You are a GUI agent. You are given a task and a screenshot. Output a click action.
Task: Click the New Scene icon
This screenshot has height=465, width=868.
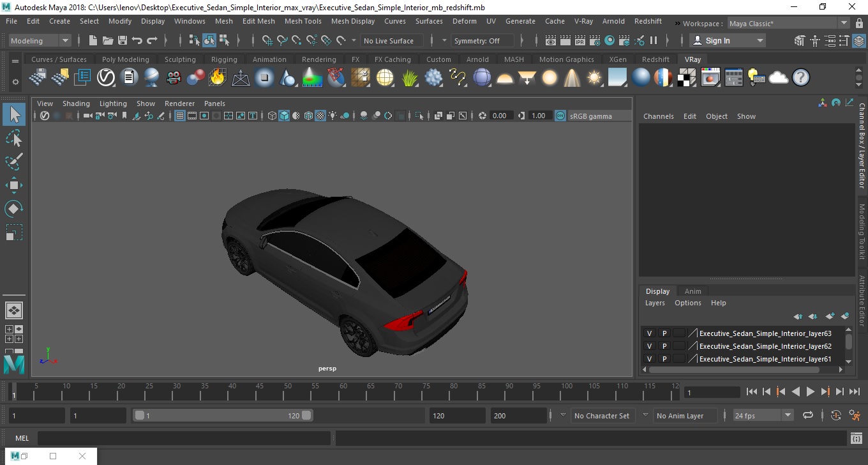pyautogui.click(x=93, y=40)
